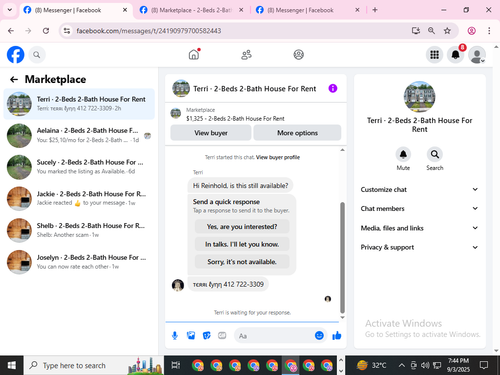Open the weather 32°C taskbar widget
Image resolution: width=500 pixels, height=375 pixels.
[x=372, y=366]
